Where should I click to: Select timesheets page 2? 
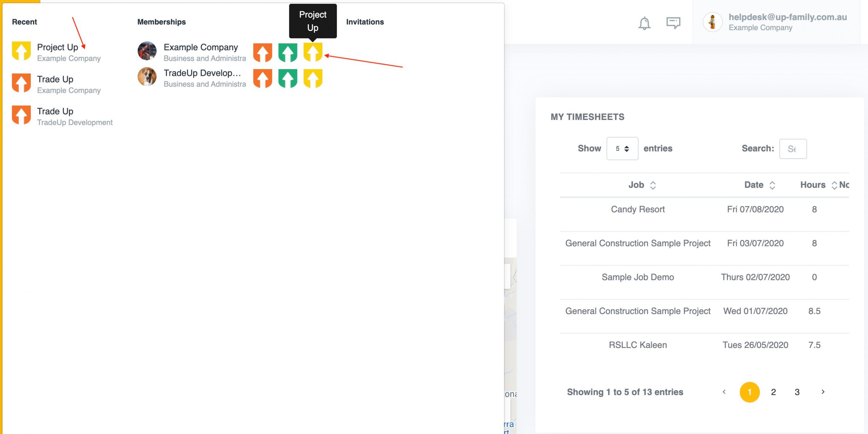[773, 392]
